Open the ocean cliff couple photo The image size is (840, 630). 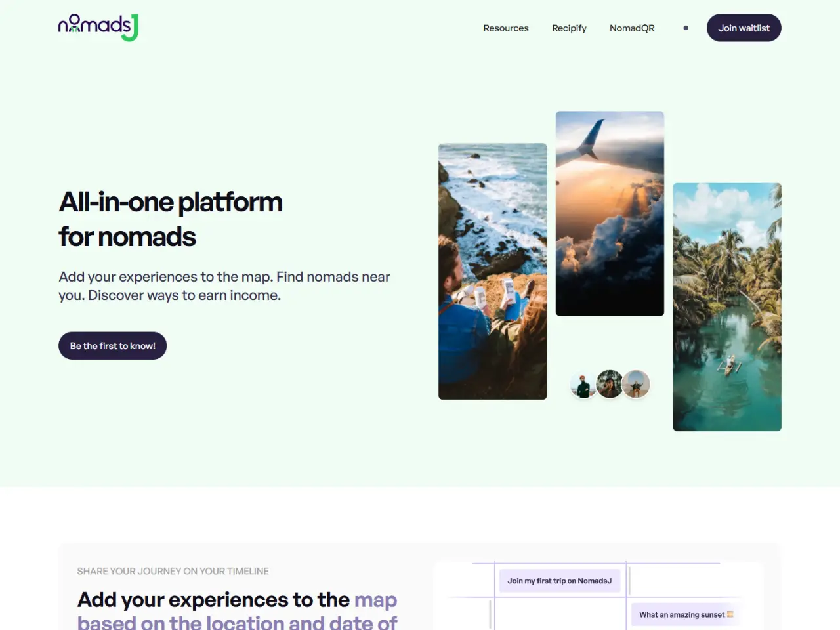492,271
